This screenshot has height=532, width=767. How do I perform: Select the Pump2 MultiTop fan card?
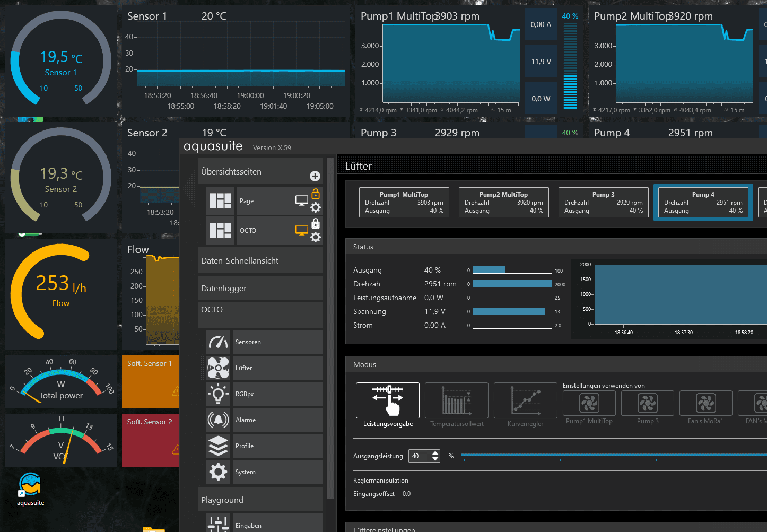point(504,202)
